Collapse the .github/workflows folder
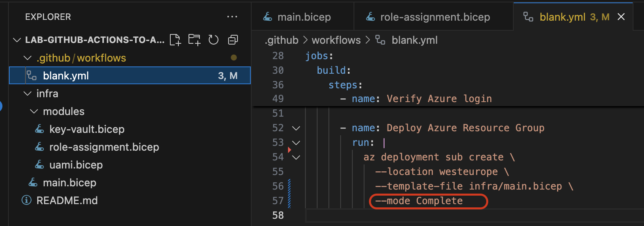 (x=28, y=58)
